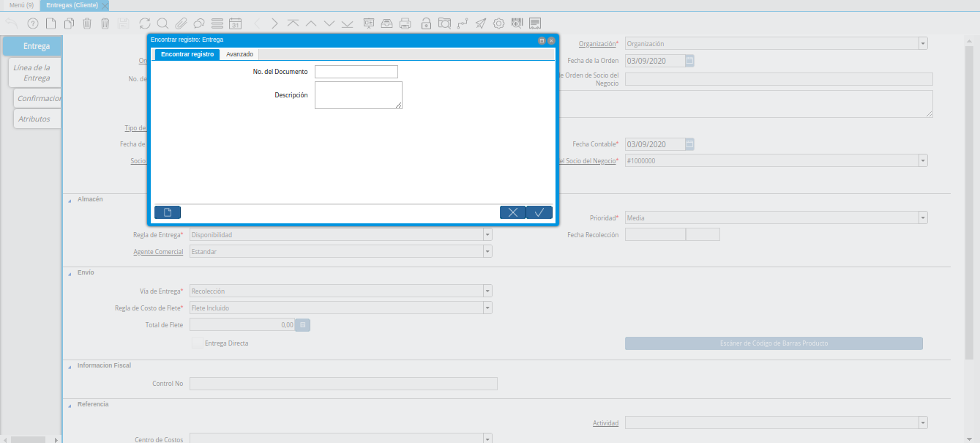
Task: Toggle grid view with the stacked rows icon
Action: pos(217,23)
